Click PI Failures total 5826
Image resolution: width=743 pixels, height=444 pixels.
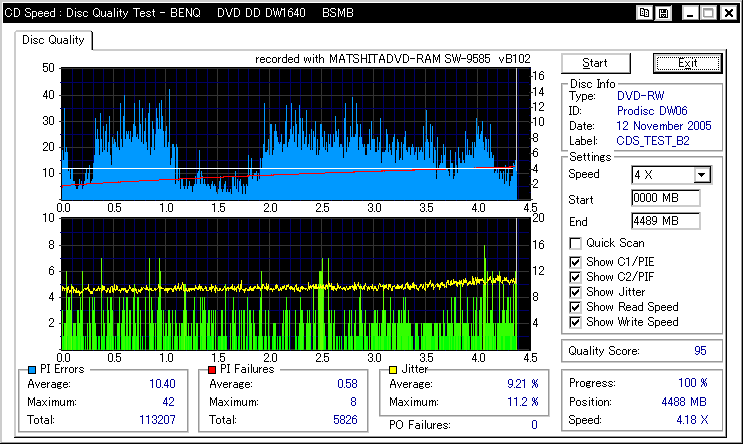pos(345,420)
